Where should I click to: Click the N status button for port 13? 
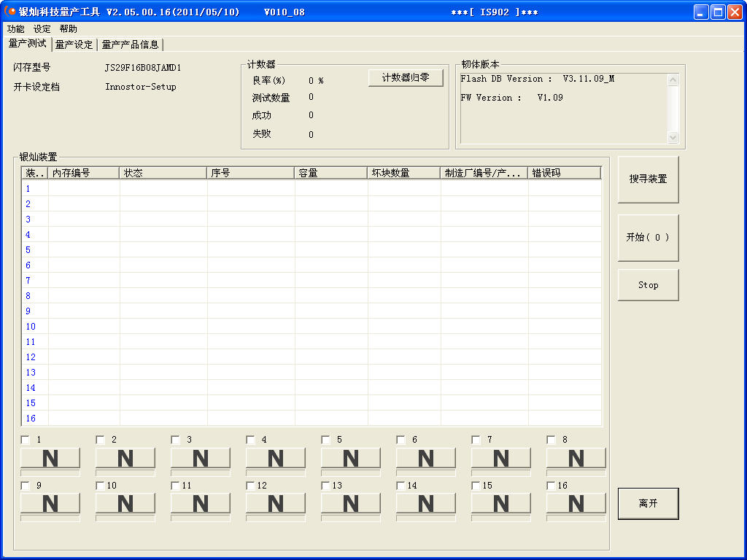(351, 503)
